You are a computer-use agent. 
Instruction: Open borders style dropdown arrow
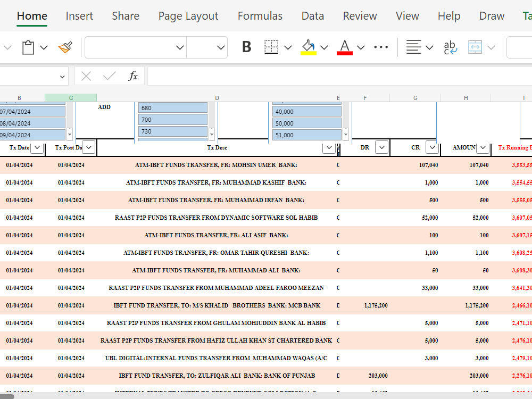288,47
